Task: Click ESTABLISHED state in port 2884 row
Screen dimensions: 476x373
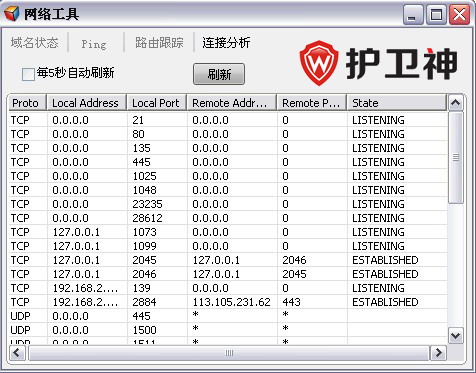Action: click(x=385, y=302)
